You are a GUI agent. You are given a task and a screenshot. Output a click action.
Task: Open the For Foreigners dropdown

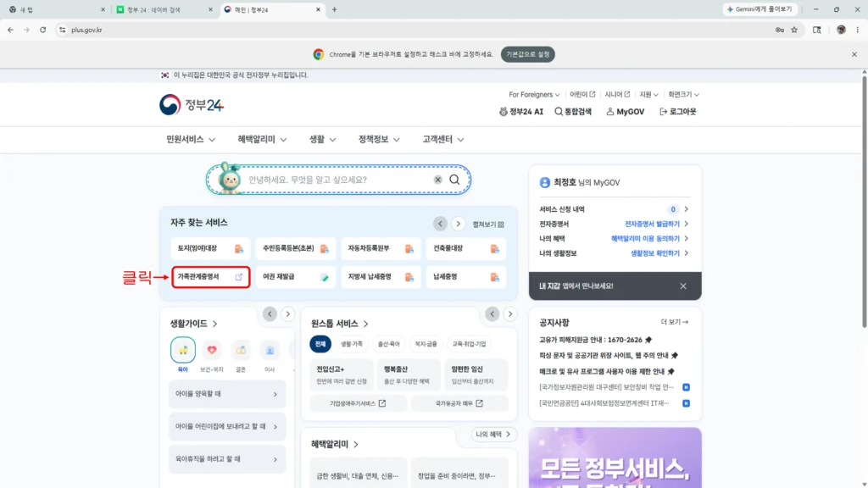click(x=534, y=95)
